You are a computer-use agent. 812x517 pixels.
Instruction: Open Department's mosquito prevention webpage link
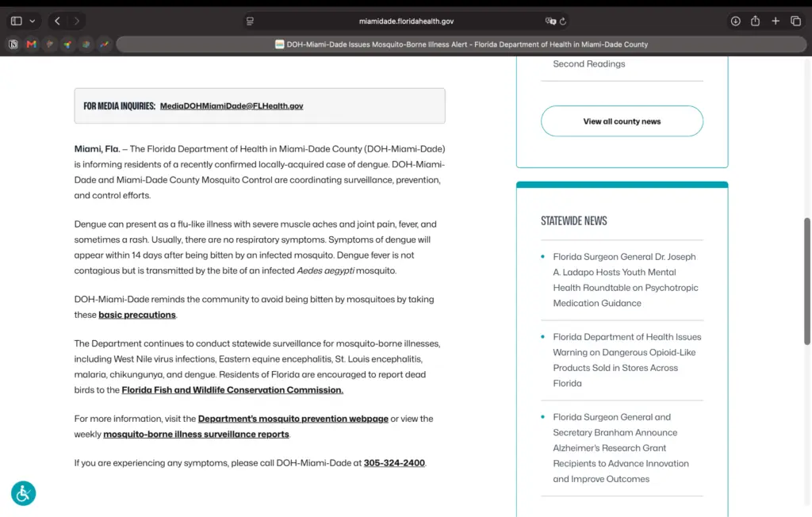[x=293, y=419]
